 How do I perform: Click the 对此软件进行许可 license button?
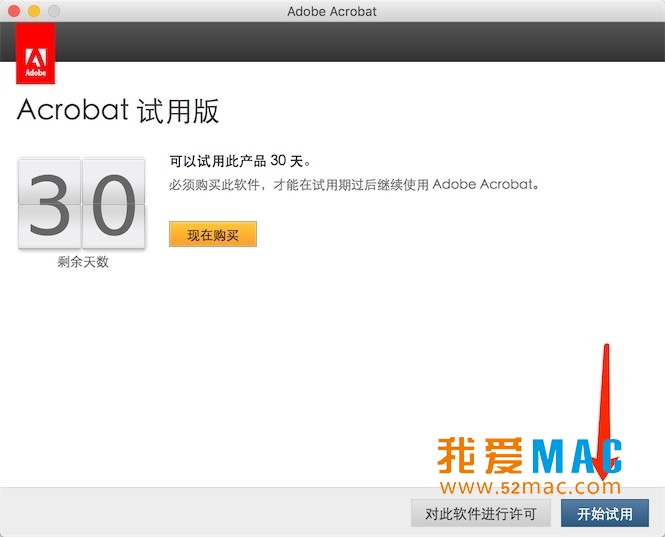click(x=481, y=513)
